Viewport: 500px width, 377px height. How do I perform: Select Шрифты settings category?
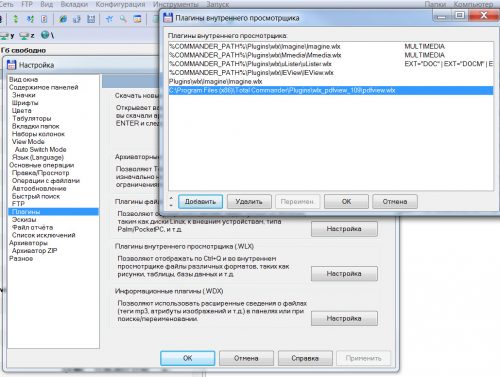coord(25,103)
